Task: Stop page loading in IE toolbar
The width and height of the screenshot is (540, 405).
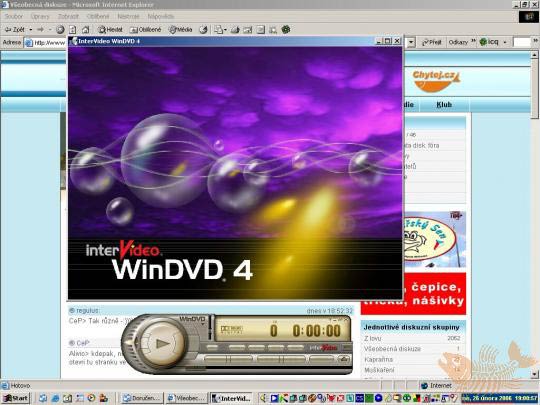Action: click(x=60, y=30)
